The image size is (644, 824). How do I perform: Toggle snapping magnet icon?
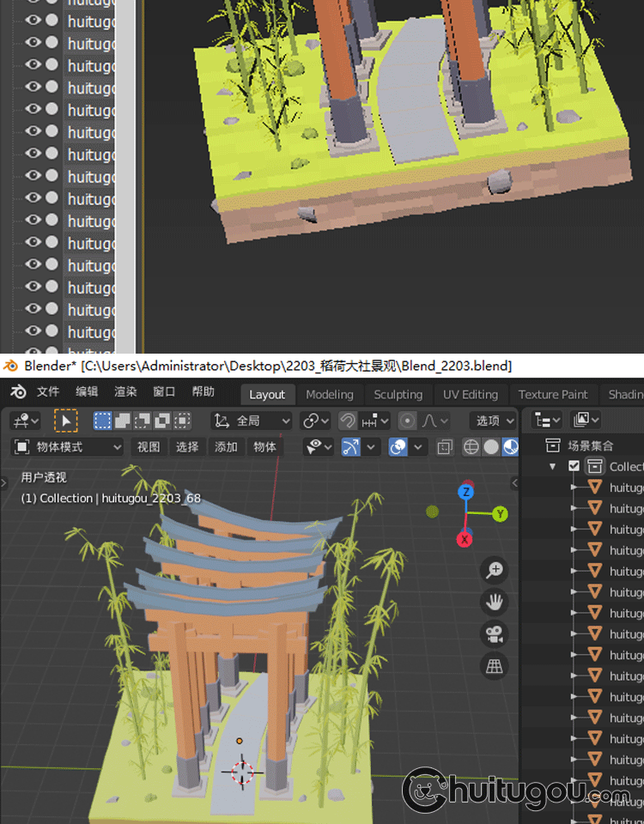click(x=348, y=421)
